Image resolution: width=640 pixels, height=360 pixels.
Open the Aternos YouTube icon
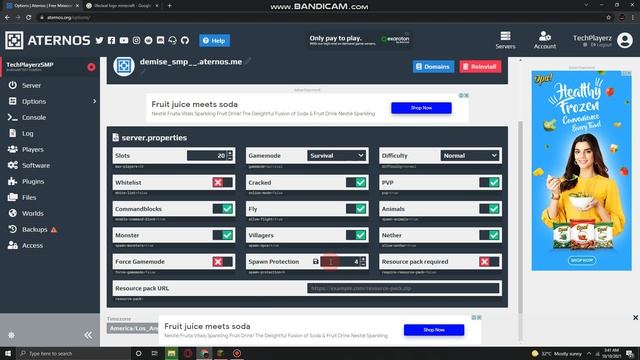pos(124,40)
